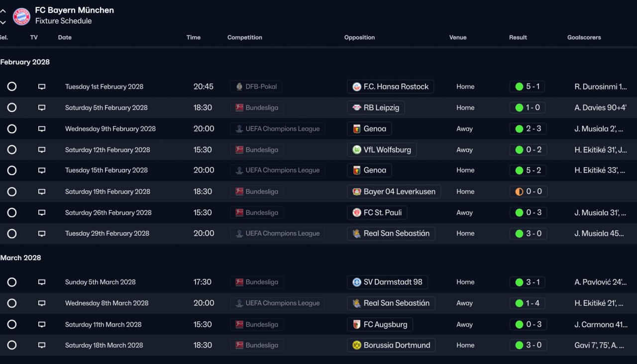637x364 pixels.
Task: Open the RB Leipzig opposition button
Action: [376, 107]
